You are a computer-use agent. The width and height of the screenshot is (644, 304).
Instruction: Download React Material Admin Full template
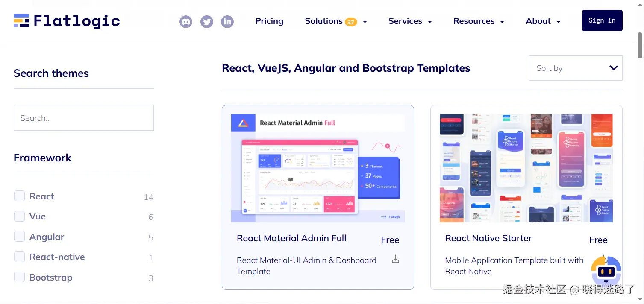point(396,259)
